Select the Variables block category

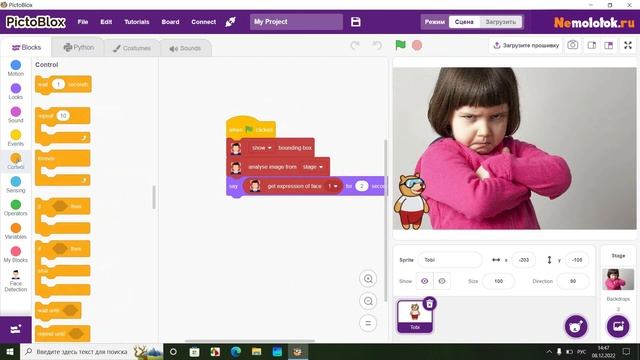coord(16,231)
